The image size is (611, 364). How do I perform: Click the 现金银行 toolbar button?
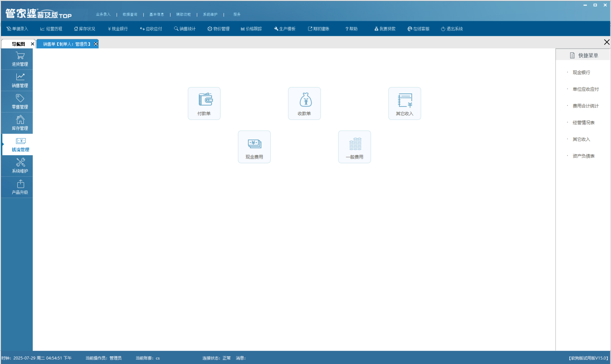tap(118, 29)
